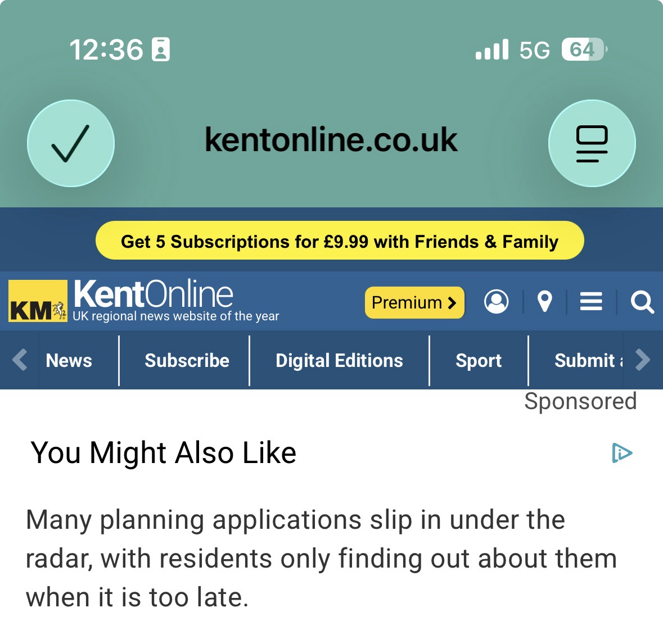
Task: Open the user account profile icon
Action: point(496,302)
